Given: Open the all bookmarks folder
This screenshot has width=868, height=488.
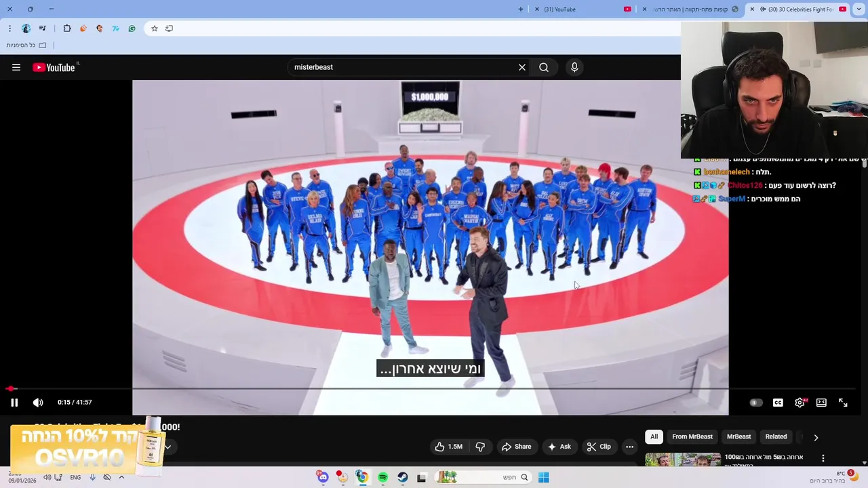Looking at the screenshot, I should click(x=26, y=45).
